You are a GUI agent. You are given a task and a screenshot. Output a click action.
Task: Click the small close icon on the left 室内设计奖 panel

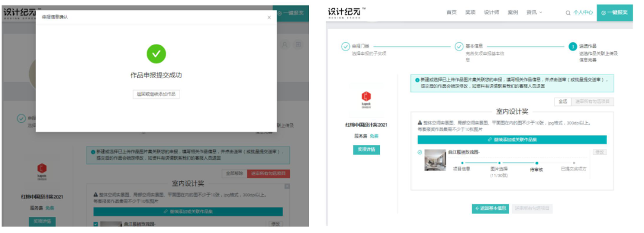click(287, 187)
